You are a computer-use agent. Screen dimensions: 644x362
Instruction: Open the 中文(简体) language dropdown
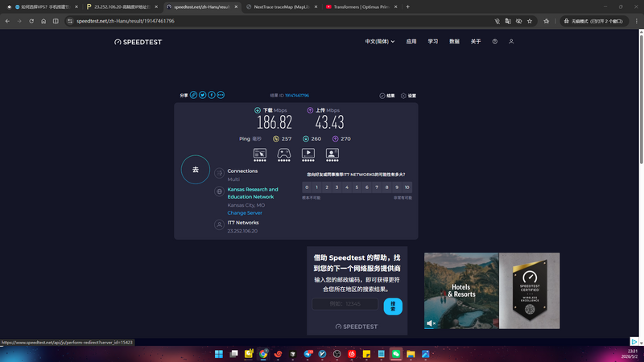coord(380,42)
